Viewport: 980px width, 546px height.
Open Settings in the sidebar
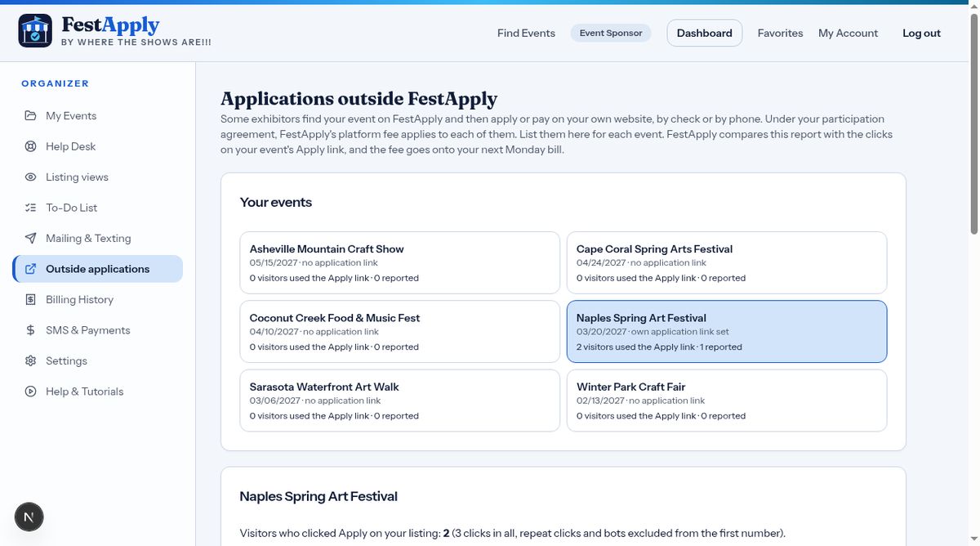pos(98,361)
